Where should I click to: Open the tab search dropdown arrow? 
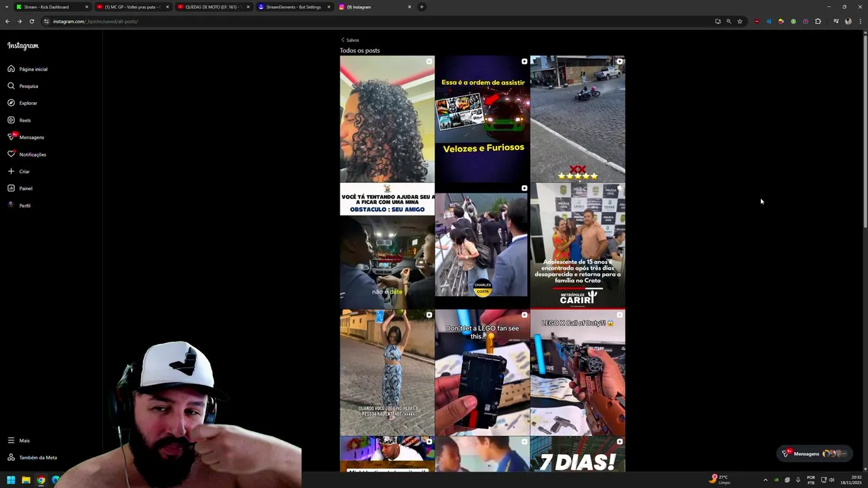[x=6, y=7]
